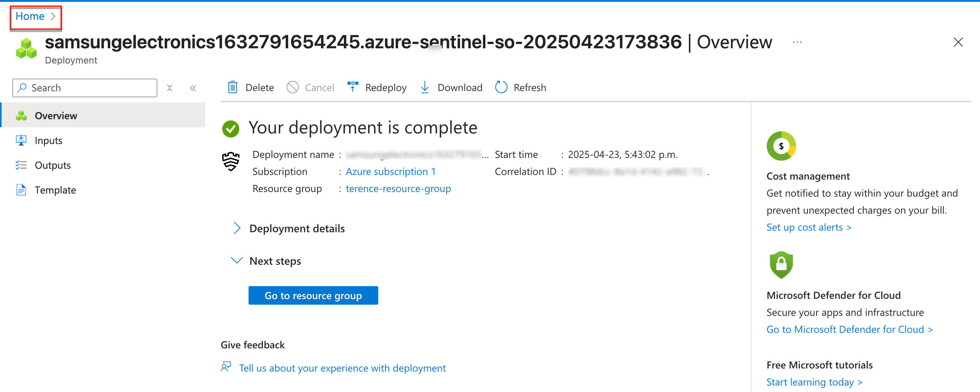
Task: Click the Set up cost alerts link
Action: click(809, 227)
